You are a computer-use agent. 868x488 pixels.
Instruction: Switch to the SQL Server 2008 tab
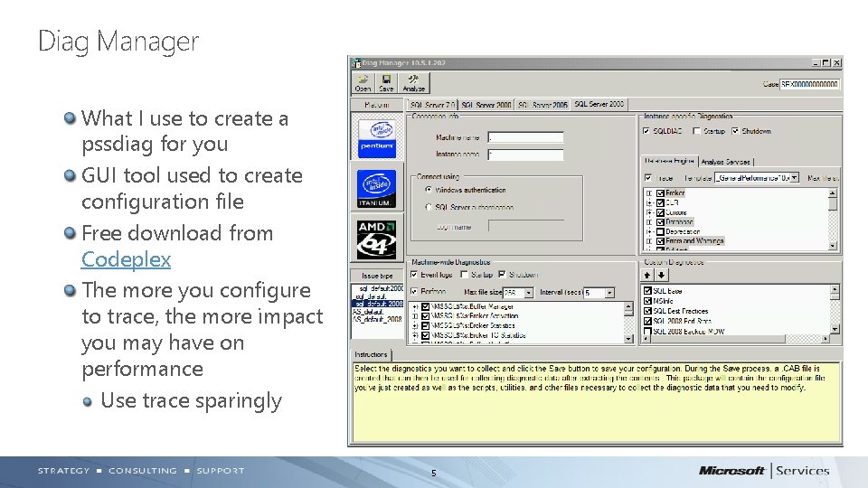[599, 104]
